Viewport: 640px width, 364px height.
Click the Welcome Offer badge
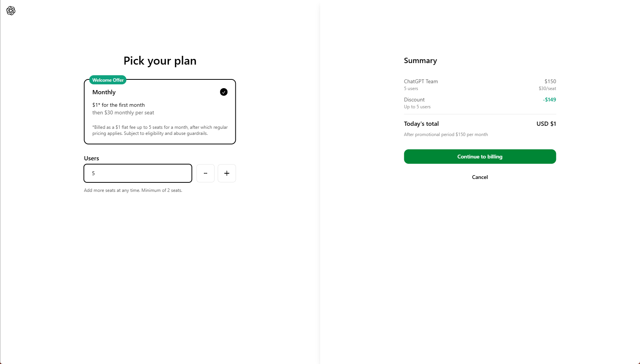pos(108,80)
